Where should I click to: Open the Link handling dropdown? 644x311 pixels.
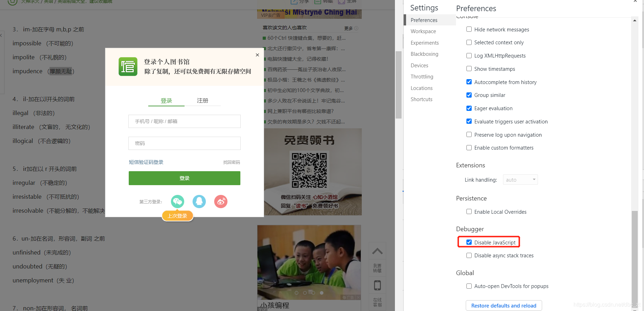coord(520,180)
